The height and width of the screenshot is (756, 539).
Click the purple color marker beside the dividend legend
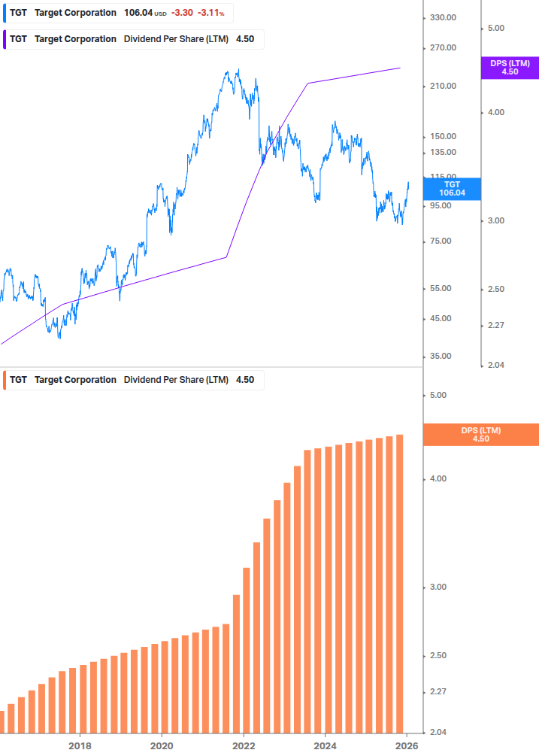(3, 39)
